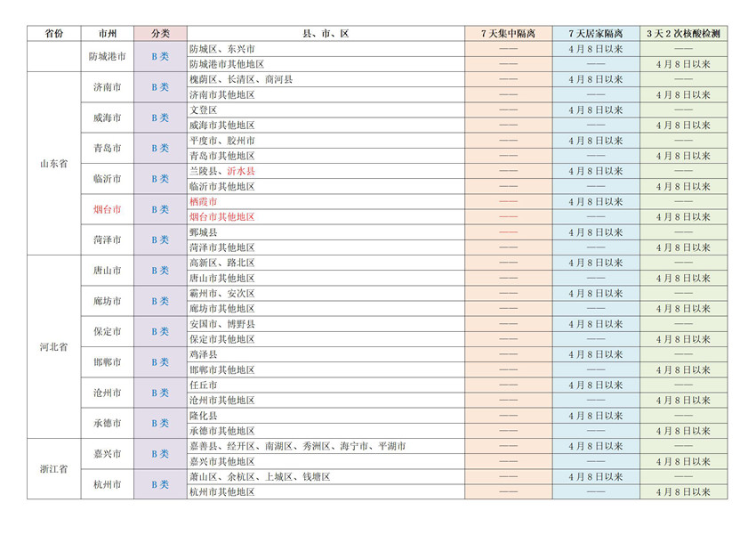Select the 县、市、区 column header
The image size is (756, 535).
(x=326, y=33)
